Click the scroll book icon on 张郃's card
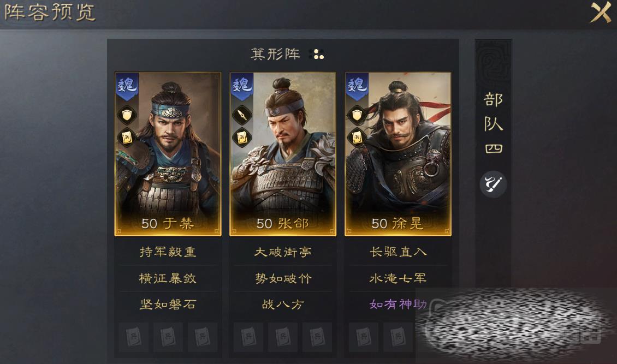617x364 pixels. pos(241,138)
